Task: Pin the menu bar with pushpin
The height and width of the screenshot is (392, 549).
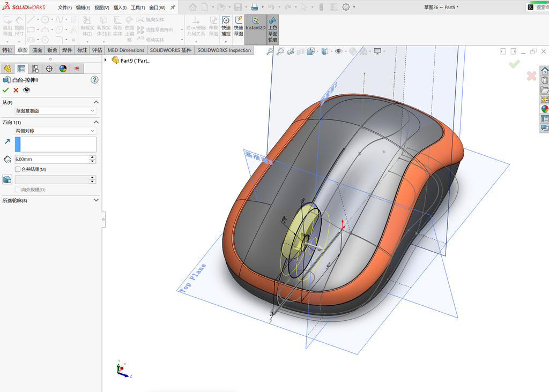Action: pos(173,7)
